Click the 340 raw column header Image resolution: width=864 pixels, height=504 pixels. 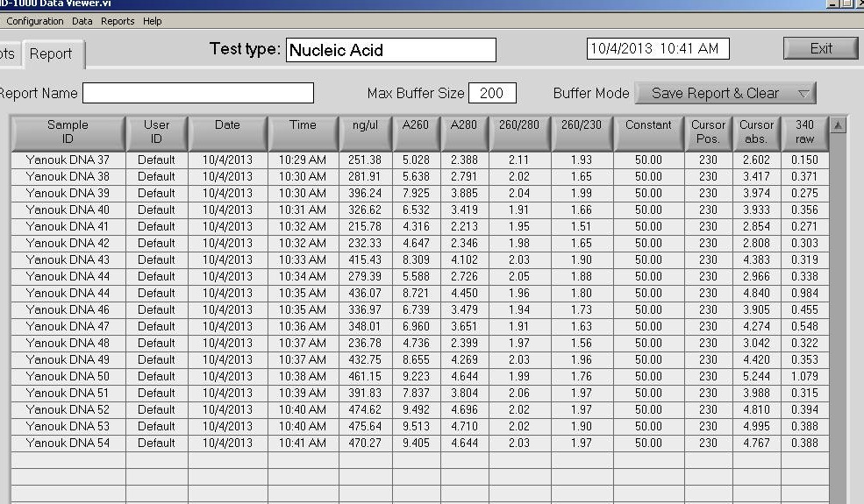804,132
